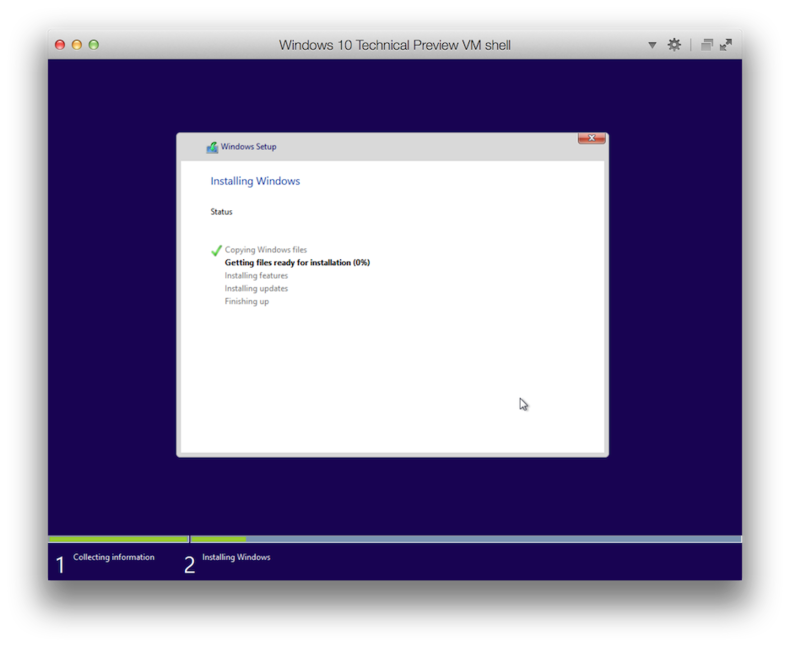Click the green checkmark beside Copying Windows files
Screen dimensions: 790x647
click(216, 250)
